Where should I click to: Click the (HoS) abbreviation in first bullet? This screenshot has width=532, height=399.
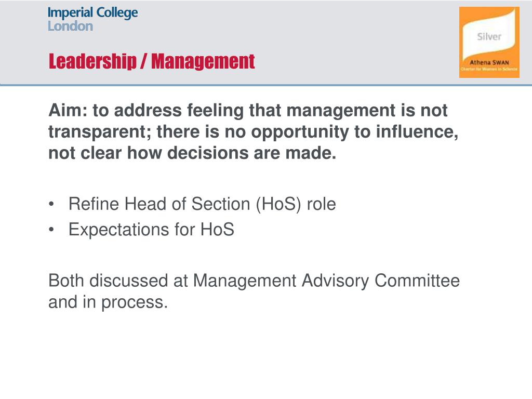[278, 204]
